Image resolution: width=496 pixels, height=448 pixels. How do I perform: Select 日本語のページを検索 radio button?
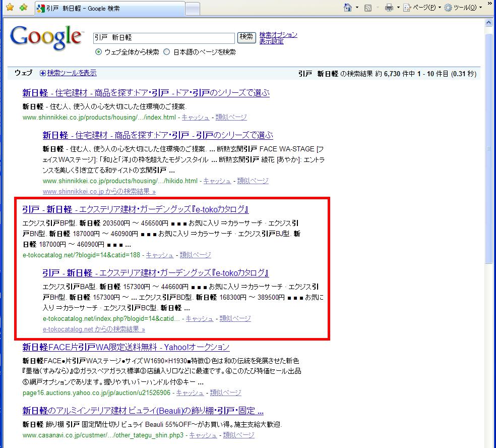tap(167, 52)
